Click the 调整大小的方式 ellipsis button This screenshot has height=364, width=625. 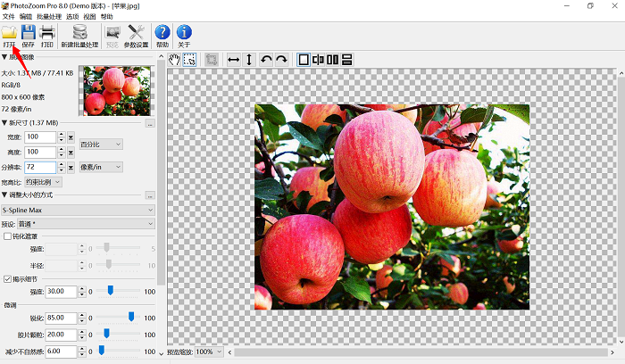[x=150, y=195]
